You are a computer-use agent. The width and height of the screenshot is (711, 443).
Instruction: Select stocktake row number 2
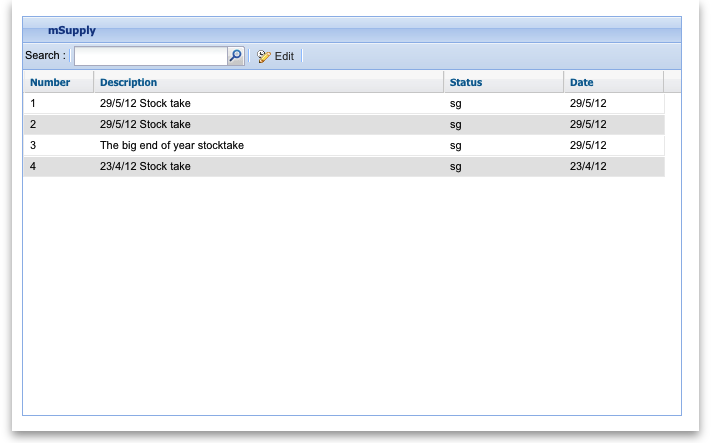[x=33, y=124]
